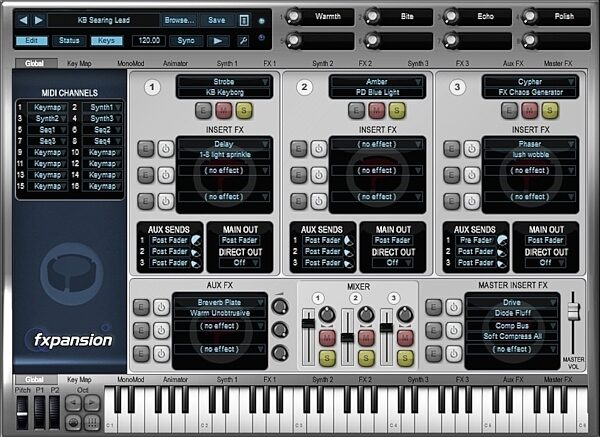Mute mixer channel 3

coord(405,338)
